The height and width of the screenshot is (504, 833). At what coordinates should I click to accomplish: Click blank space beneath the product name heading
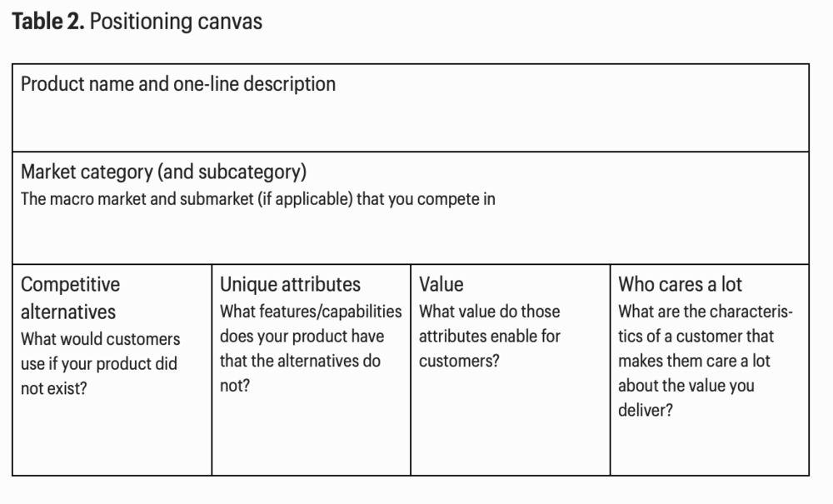[408, 123]
